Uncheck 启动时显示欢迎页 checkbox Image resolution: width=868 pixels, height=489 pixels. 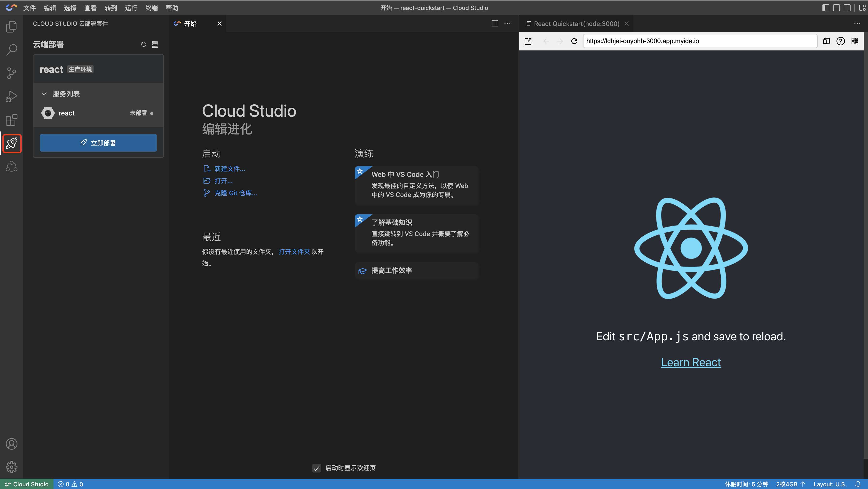click(x=316, y=468)
